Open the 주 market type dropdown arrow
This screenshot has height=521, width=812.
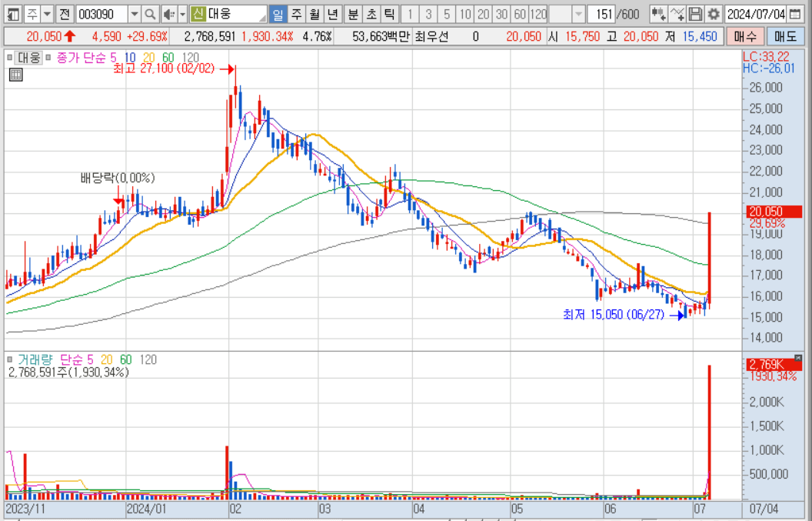tap(47, 14)
